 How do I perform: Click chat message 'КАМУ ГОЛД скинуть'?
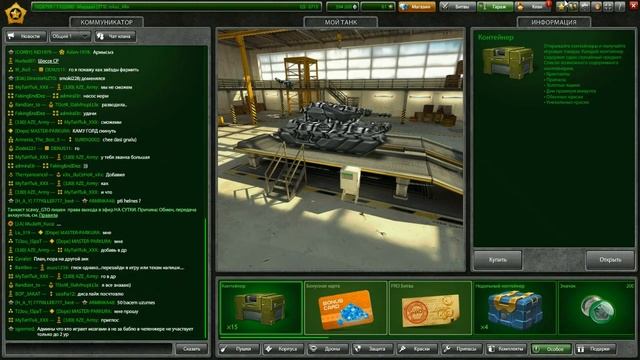[x=94, y=131]
